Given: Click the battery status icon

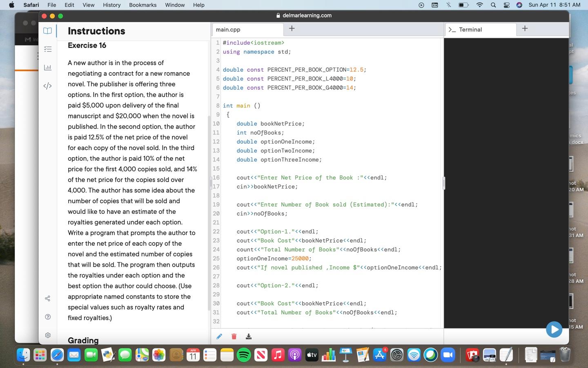Looking at the screenshot, I should coord(463,5).
